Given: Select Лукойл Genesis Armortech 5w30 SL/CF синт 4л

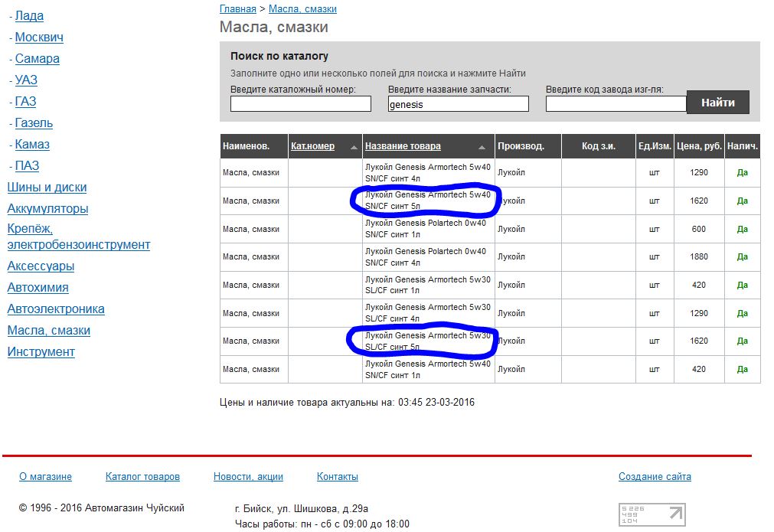Looking at the screenshot, I should click(x=427, y=313).
